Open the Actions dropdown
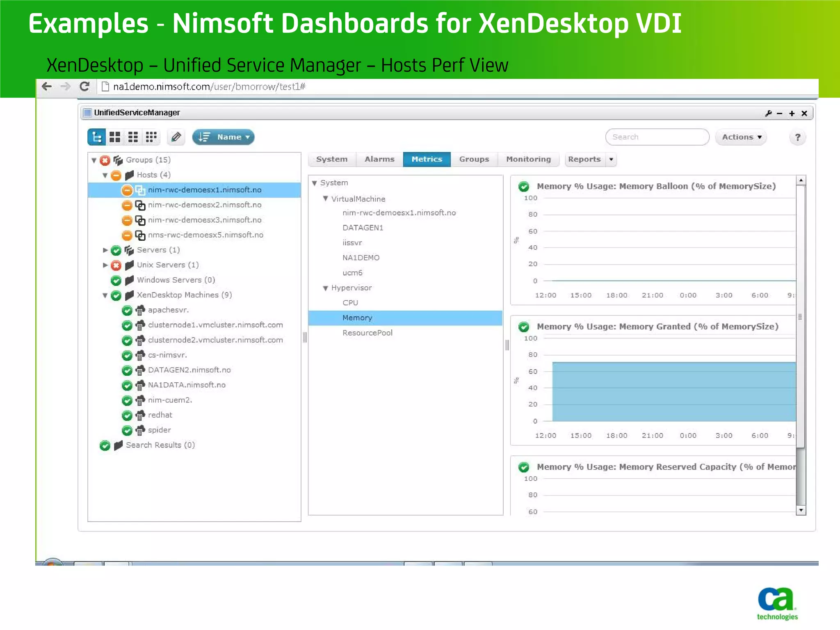 tap(742, 137)
